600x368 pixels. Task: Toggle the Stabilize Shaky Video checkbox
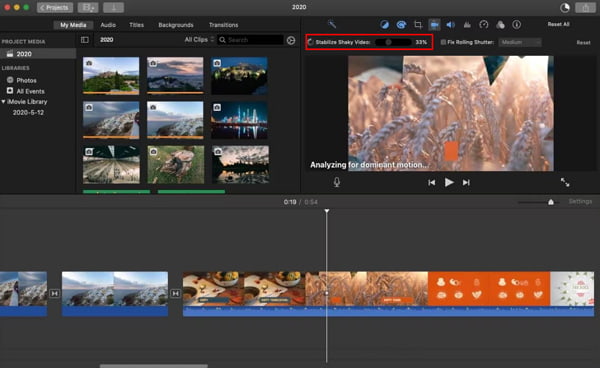(x=311, y=42)
